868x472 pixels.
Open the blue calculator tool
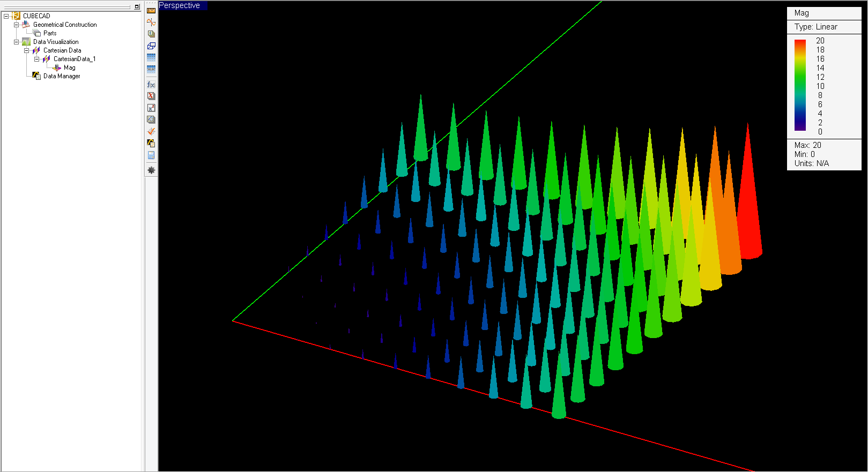(151, 155)
